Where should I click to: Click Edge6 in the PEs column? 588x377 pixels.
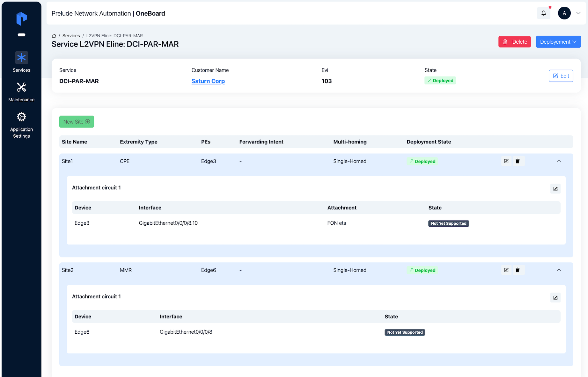click(209, 270)
